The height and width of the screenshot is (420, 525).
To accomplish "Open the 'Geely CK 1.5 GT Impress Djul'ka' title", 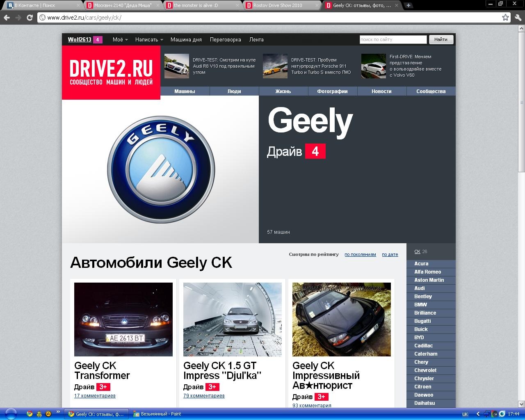I will pos(222,371).
